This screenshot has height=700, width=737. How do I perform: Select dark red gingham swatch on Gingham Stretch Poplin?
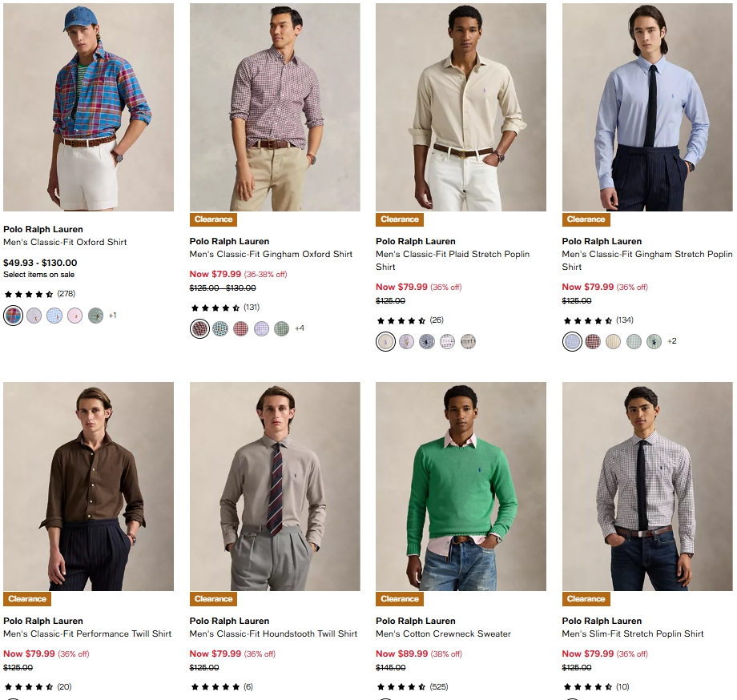tap(593, 341)
